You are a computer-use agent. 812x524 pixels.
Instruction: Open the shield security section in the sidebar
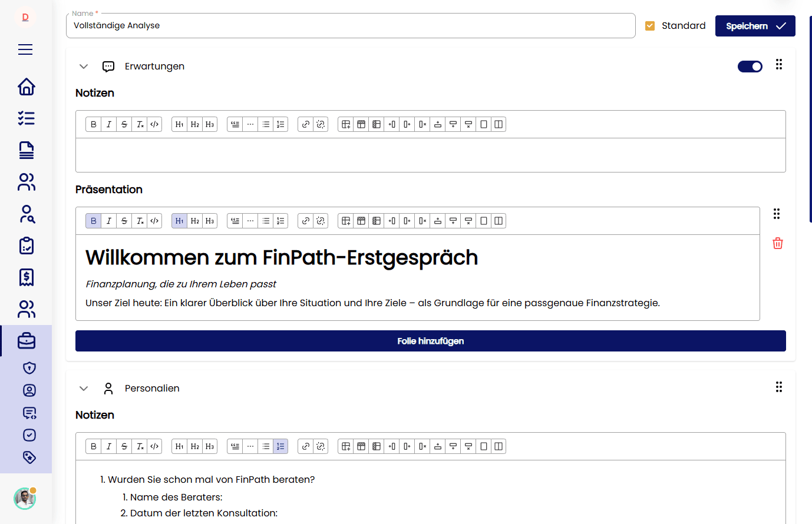pyautogui.click(x=26, y=367)
